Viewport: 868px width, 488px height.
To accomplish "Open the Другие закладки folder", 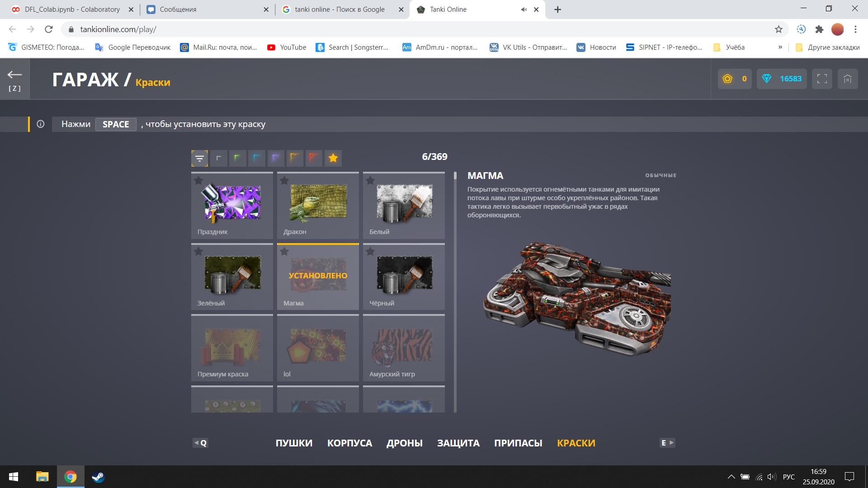I will coord(827,47).
